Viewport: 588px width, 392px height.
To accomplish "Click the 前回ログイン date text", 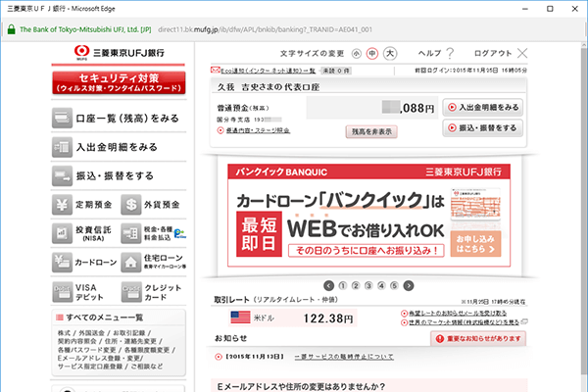I will pos(470,71).
